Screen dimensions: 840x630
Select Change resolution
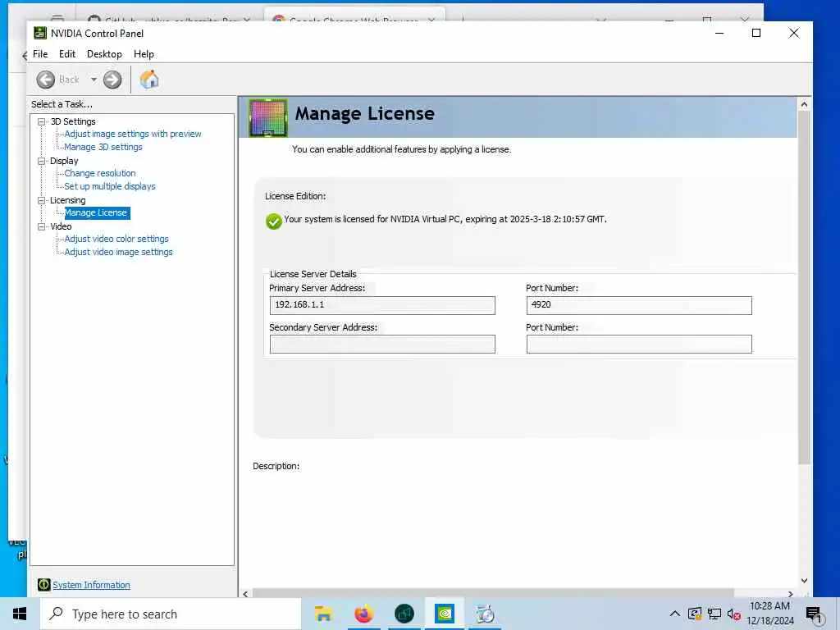(100, 173)
